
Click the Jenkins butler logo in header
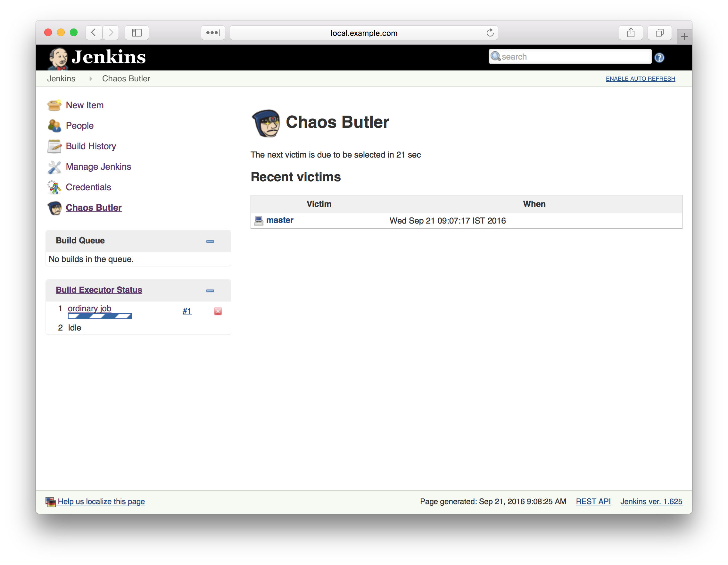click(x=58, y=59)
